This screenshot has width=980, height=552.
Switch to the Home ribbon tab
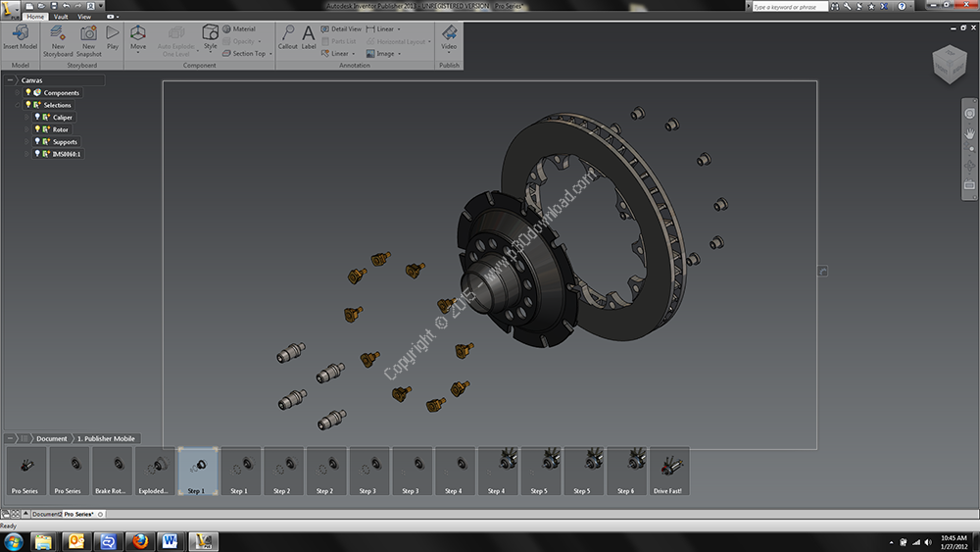coord(35,17)
